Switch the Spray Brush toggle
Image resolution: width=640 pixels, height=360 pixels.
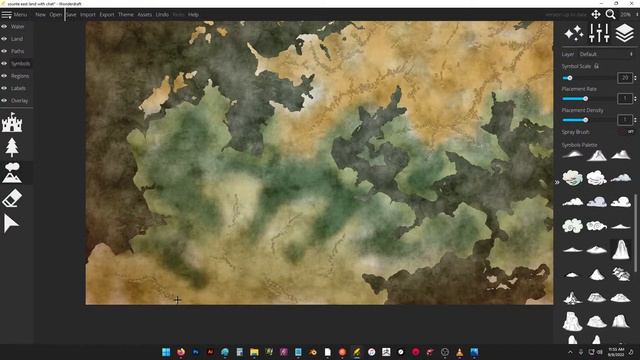click(x=627, y=132)
